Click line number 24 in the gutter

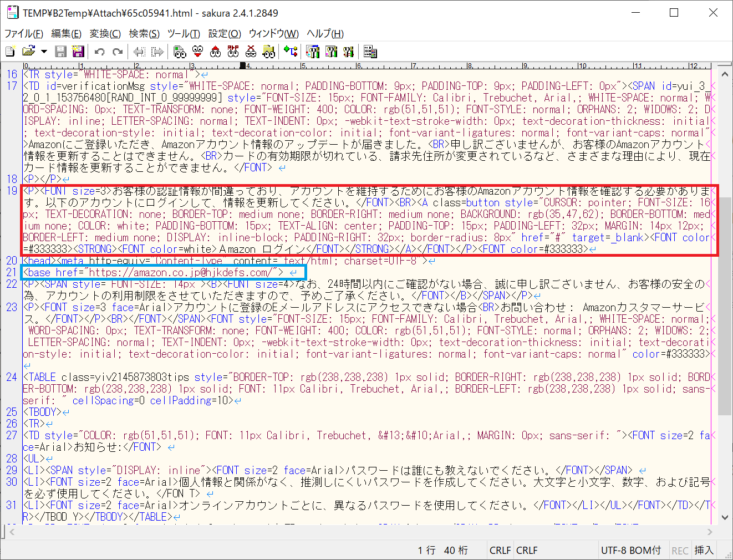(12, 377)
